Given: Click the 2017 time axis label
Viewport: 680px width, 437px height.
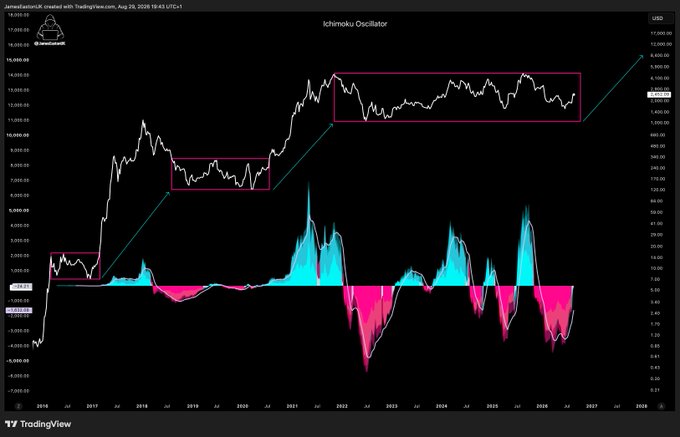Looking at the screenshot, I should tap(92, 406).
